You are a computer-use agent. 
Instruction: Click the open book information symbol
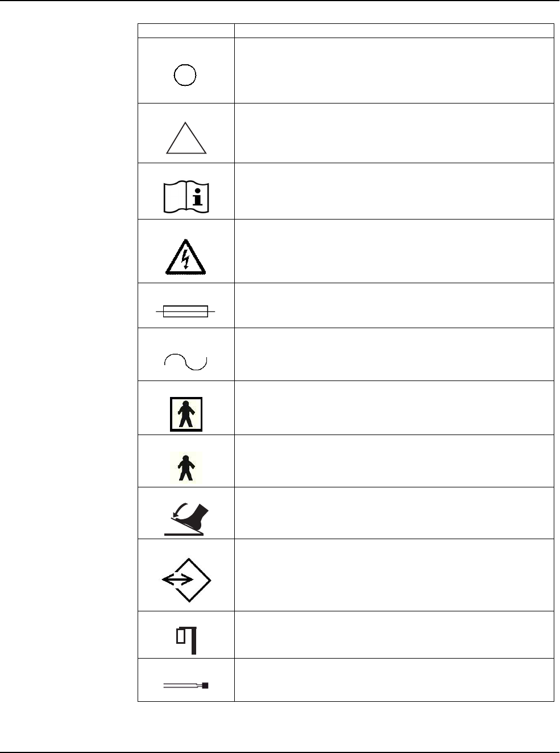click(x=186, y=196)
